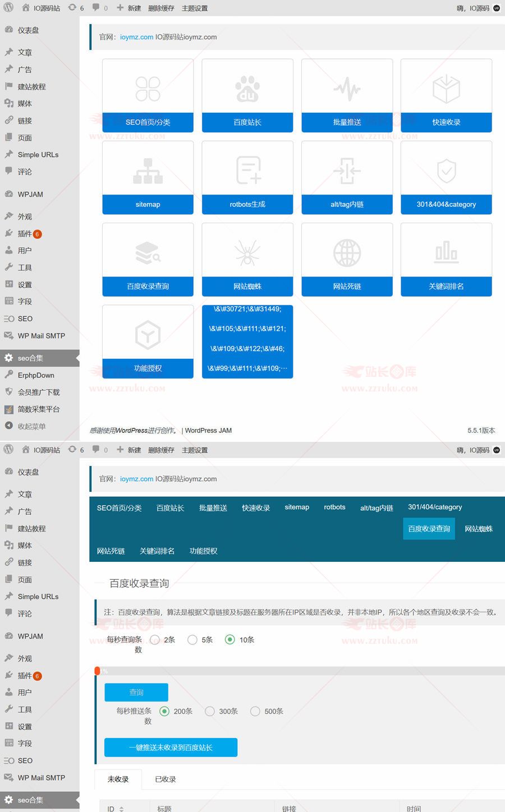The image size is (505, 812).
Task: Select the 2条 per-second query radio
Action: point(155,640)
